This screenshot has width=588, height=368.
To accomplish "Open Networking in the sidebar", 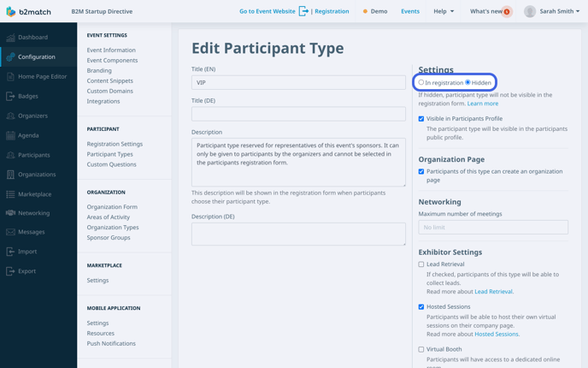I will pyautogui.click(x=33, y=213).
